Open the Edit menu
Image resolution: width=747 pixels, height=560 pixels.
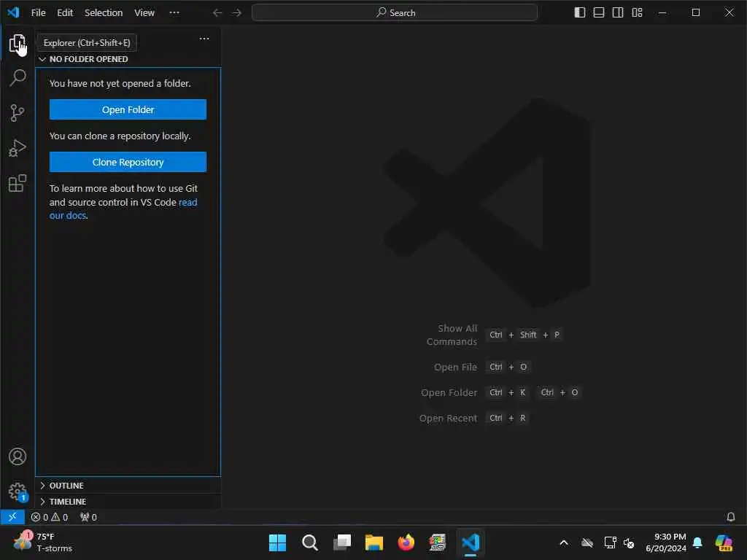65,13
